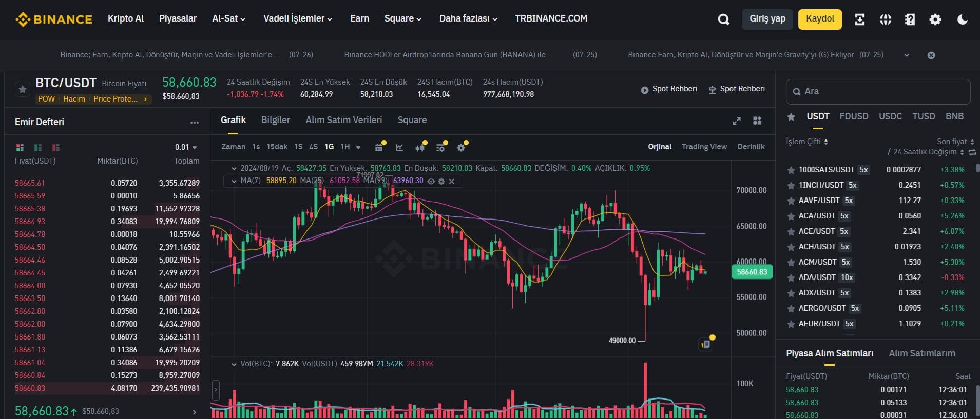
Task: Click the pair list scrollbar
Action: click(x=977, y=168)
